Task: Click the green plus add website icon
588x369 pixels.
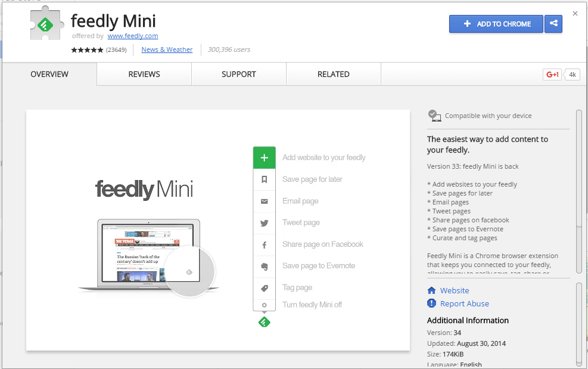Action: tap(265, 158)
